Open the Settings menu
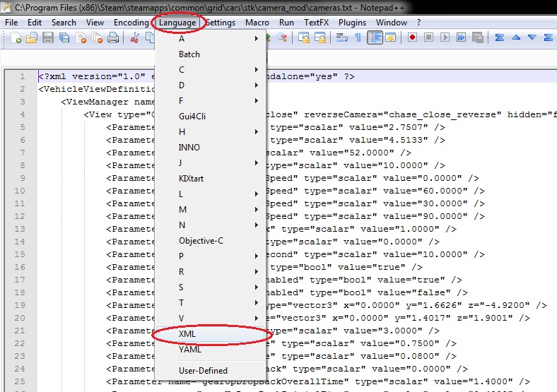557x392 pixels. point(221,23)
